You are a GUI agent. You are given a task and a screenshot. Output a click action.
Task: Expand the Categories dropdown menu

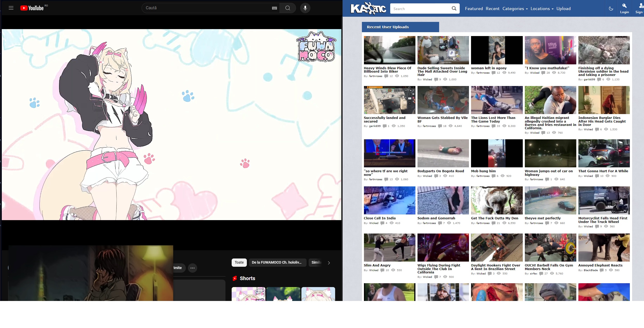515,8
